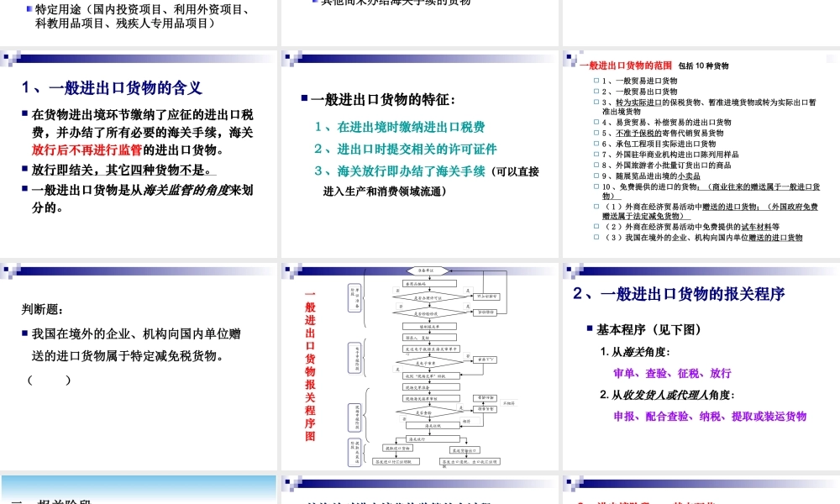Click the list item 8、外国旅游者小批量订货出口的商品
840x504 pixels.
click(x=666, y=165)
